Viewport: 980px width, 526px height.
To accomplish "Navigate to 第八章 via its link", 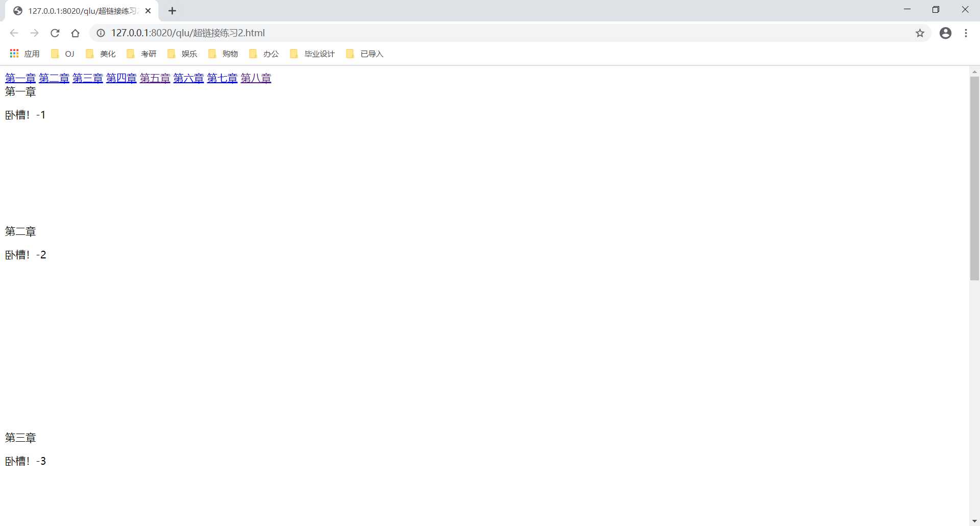I will click(x=256, y=78).
